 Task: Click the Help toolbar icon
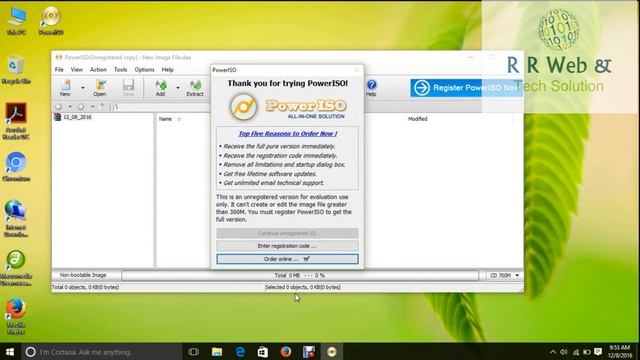pos(371,88)
